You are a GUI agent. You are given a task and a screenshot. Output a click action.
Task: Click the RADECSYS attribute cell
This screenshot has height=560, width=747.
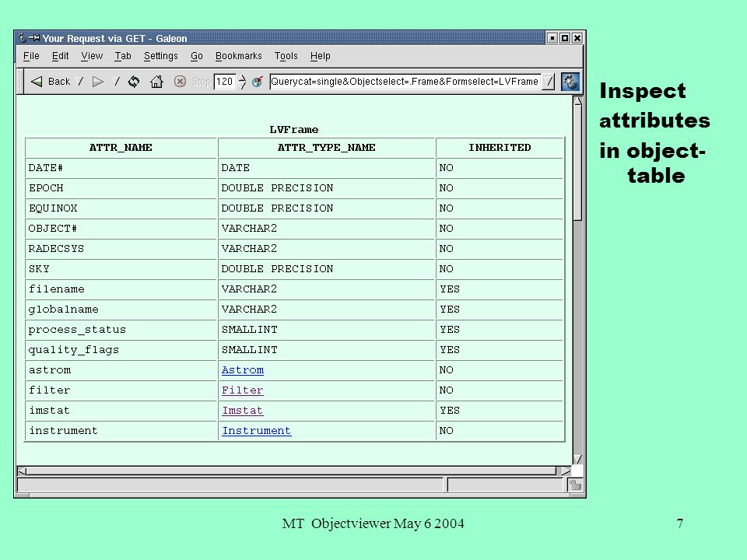(121, 249)
